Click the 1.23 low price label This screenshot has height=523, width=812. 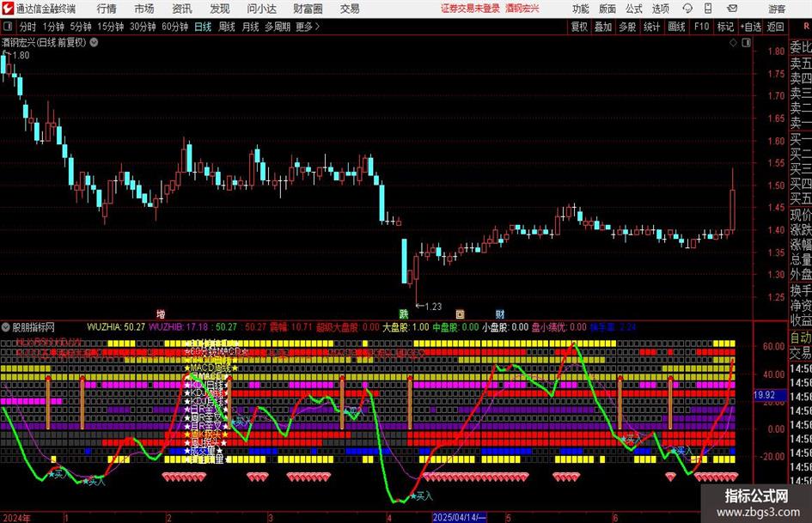pyautogui.click(x=433, y=306)
